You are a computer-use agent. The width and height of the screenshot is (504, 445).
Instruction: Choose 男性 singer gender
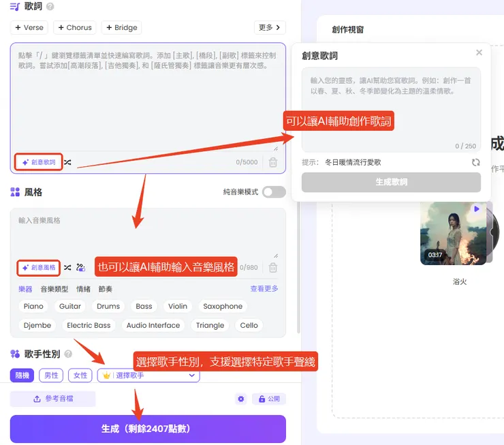[51, 375]
